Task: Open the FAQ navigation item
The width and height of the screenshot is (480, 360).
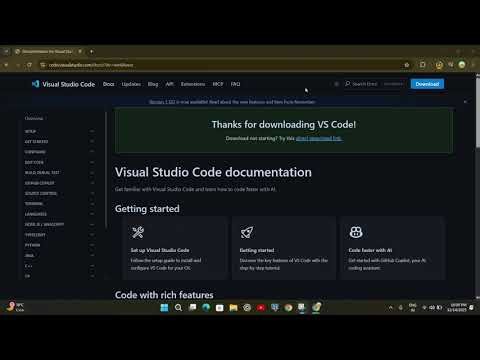Action: [x=235, y=84]
